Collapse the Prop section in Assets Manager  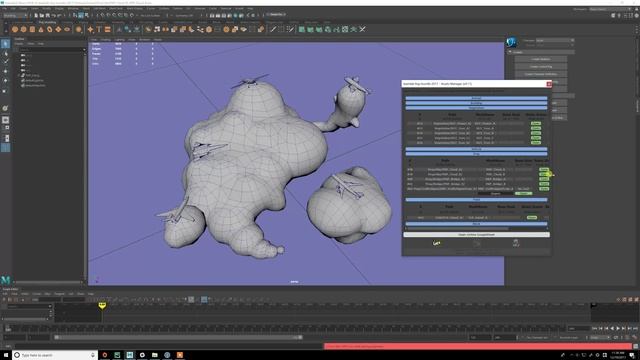[x=476, y=154]
